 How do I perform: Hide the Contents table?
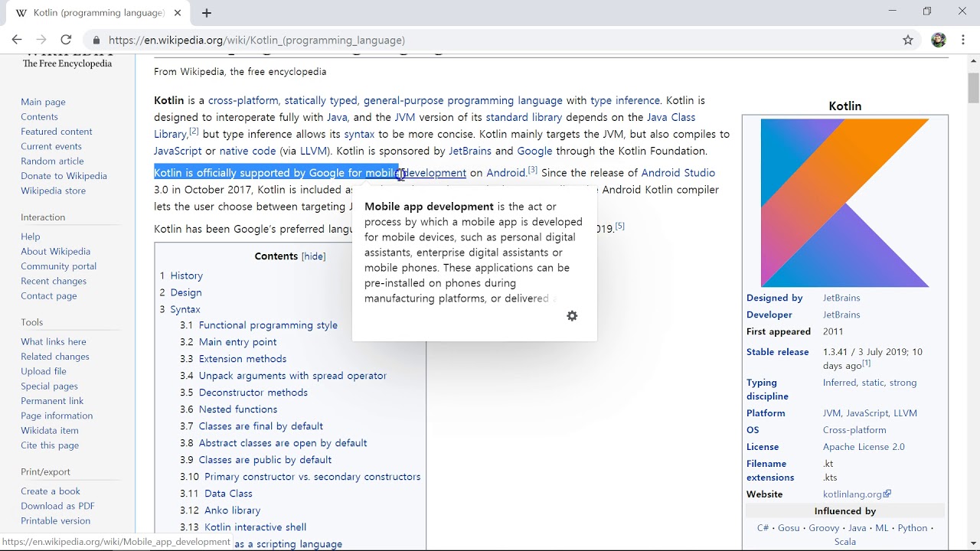(313, 256)
